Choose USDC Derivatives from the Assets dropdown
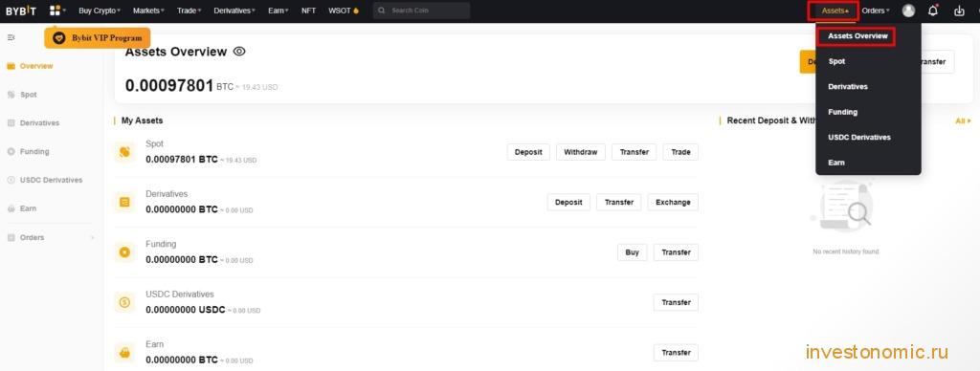Viewport: 980px width, 371px height. 859,137
